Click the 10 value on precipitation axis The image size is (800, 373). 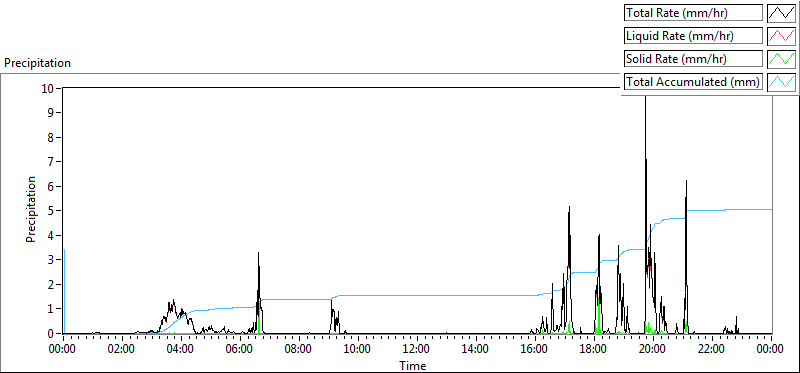click(48, 88)
